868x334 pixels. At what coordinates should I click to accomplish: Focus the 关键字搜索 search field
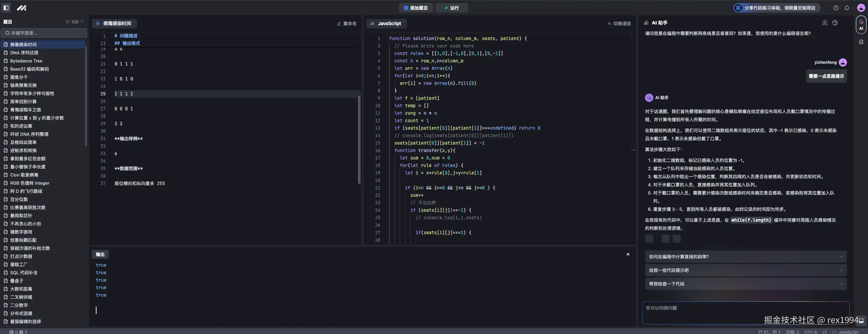pyautogui.click(x=44, y=33)
